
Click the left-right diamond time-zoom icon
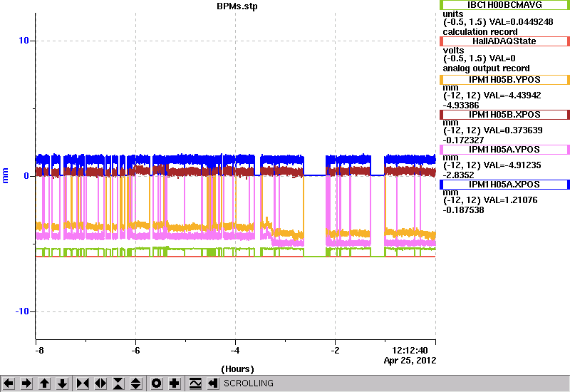coord(100,383)
